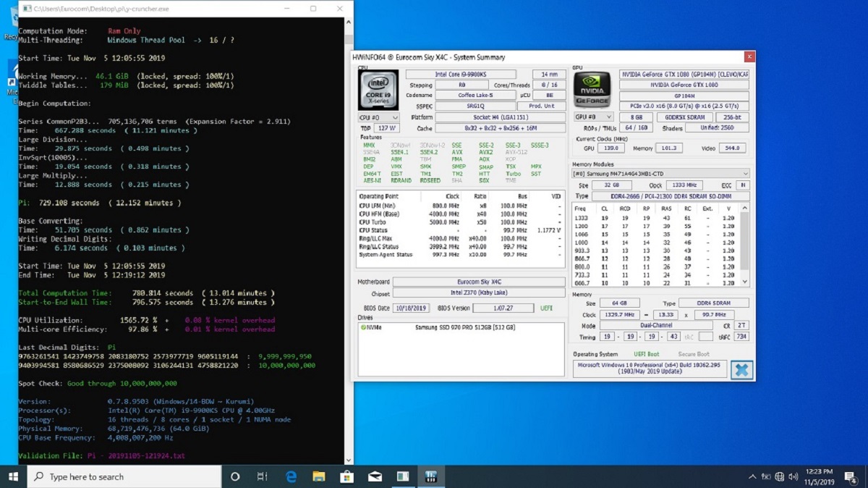868x488 pixels.
Task: Open the Windows Start menu
Action: coord(13,476)
